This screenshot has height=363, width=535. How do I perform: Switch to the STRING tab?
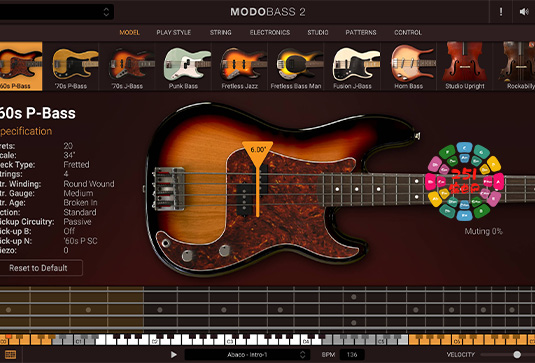pos(220,32)
